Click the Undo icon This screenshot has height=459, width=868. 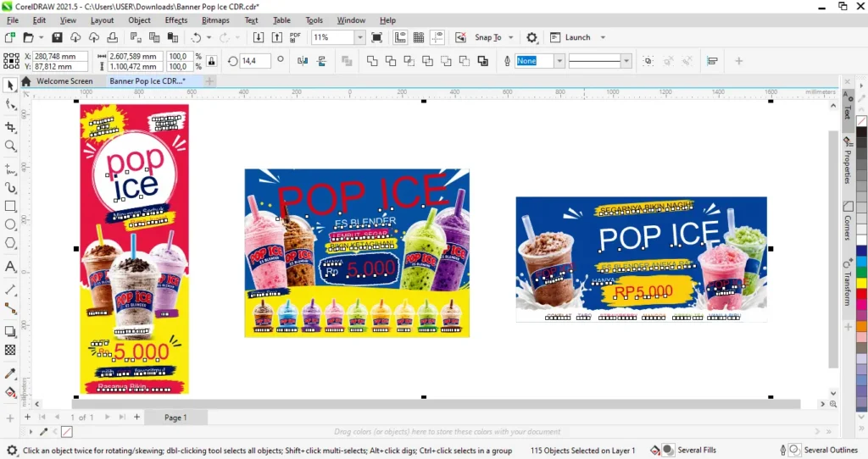click(196, 37)
